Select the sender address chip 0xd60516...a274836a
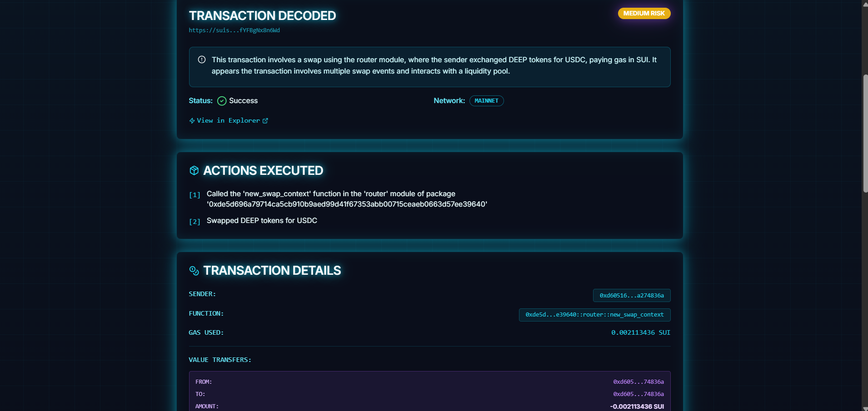This screenshot has width=868, height=411. point(632,295)
